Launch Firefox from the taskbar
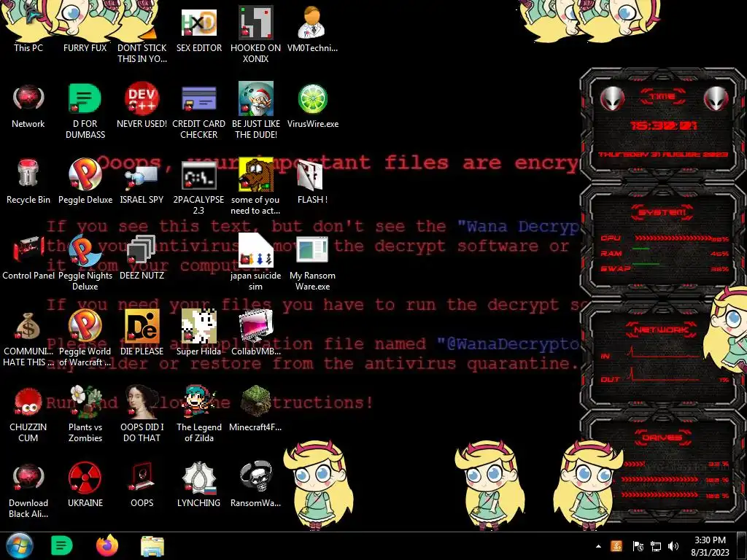Viewport: 747px width, 560px height. click(107, 545)
